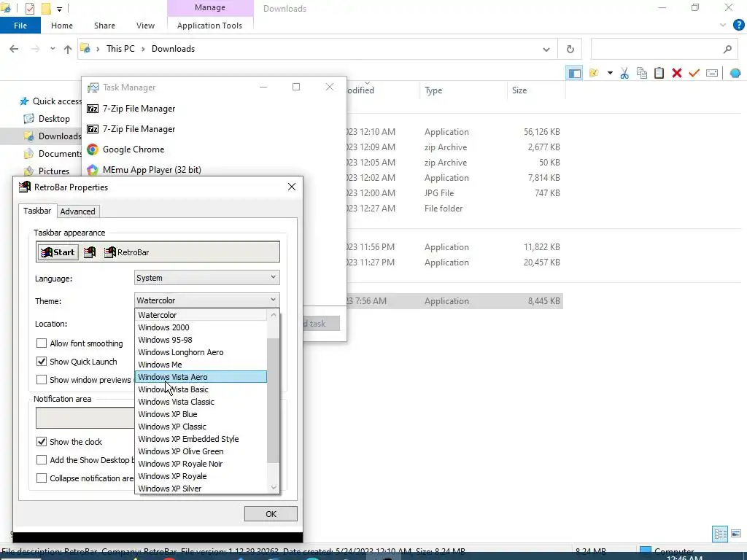Click the blue shell icon in toolbar
Image resolution: width=747 pixels, height=560 pixels.
pos(735,74)
